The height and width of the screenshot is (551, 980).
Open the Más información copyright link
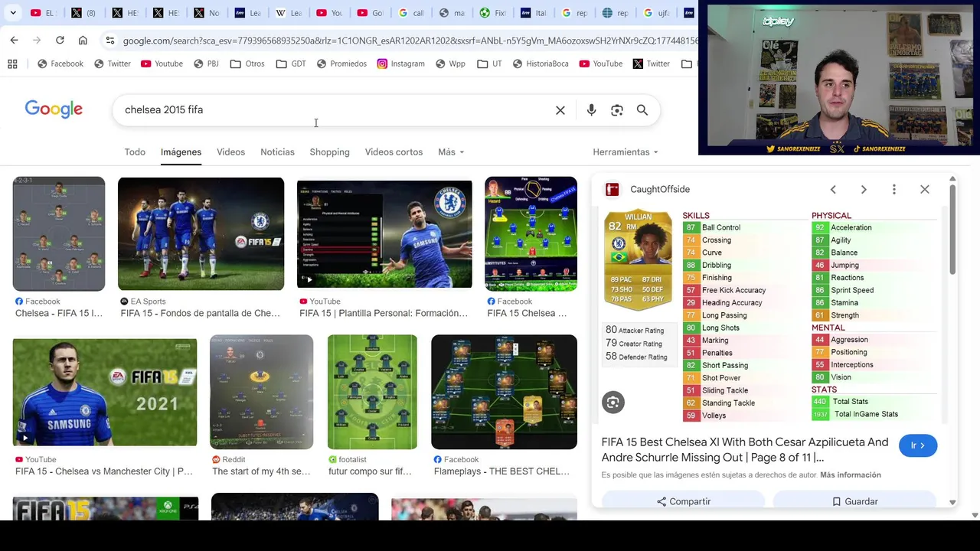(850, 474)
